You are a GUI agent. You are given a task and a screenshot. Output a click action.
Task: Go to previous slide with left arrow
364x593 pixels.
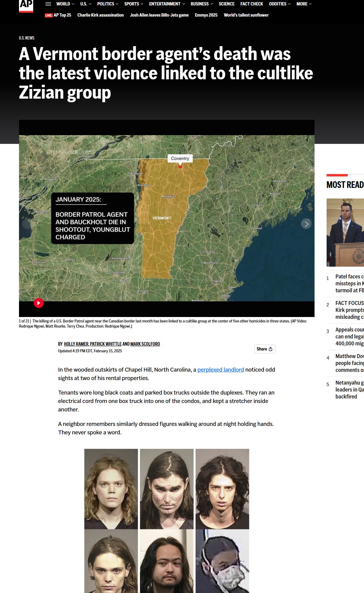(x=27, y=224)
